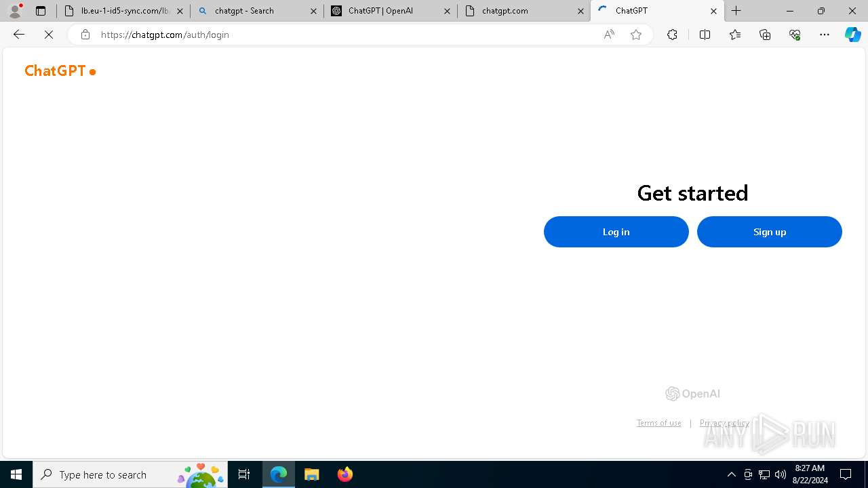Open the notification center

coord(846,474)
